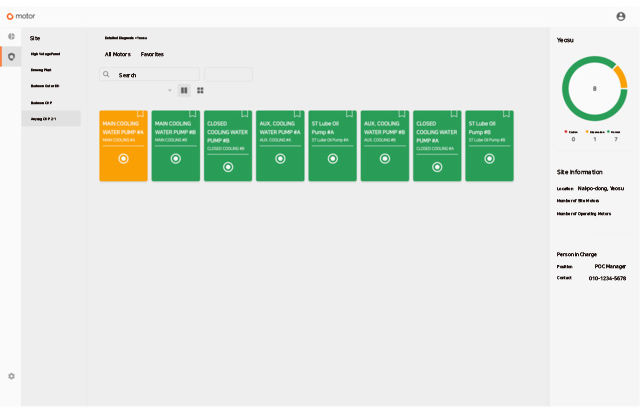Bookmark ST Lube Oil Pump #B card
This screenshot has width=640, height=415.
click(506, 114)
